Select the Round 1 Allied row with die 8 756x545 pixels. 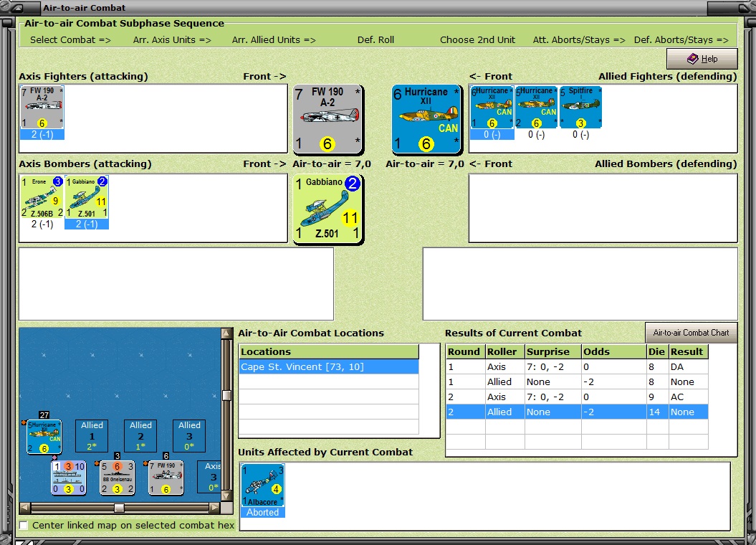tap(577, 382)
